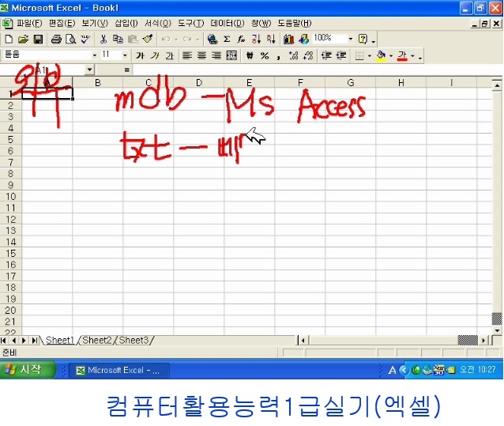
Task: Undo the last action
Action: click(x=166, y=40)
